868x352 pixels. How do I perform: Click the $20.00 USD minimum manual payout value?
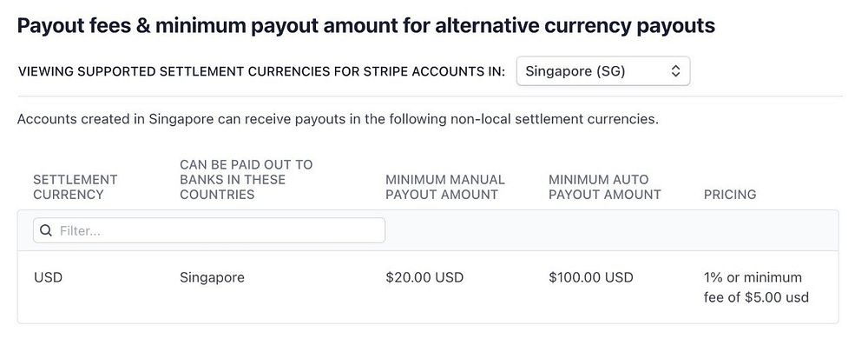click(424, 278)
